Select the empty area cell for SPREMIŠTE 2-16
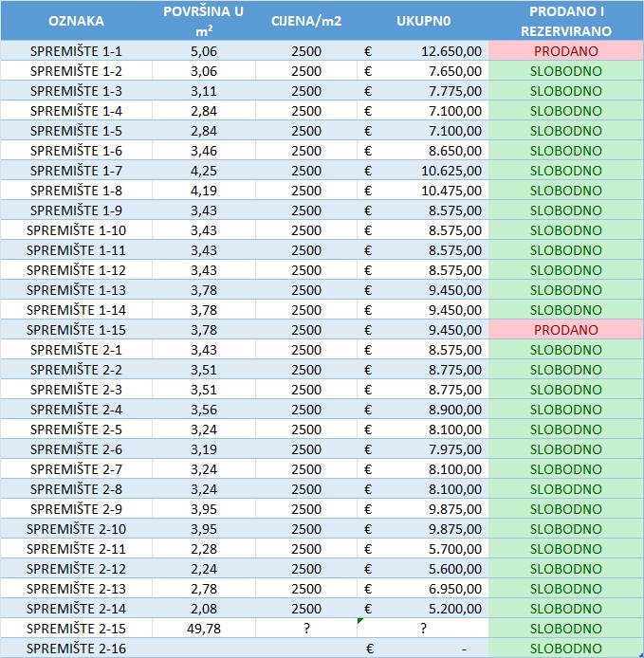Screen dimensions: 644x658 click(203, 649)
